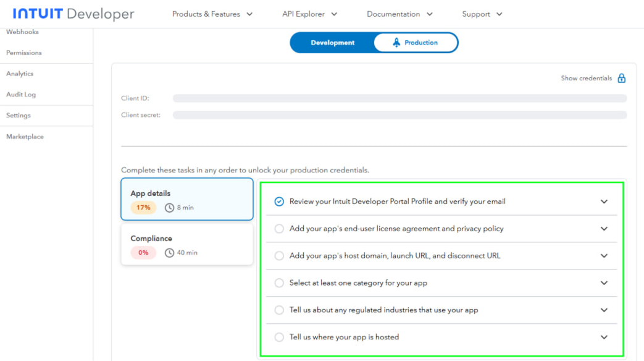The image size is (644, 361).
Task: Click the completed checkmark for profile review task
Action: pyautogui.click(x=279, y=202)
